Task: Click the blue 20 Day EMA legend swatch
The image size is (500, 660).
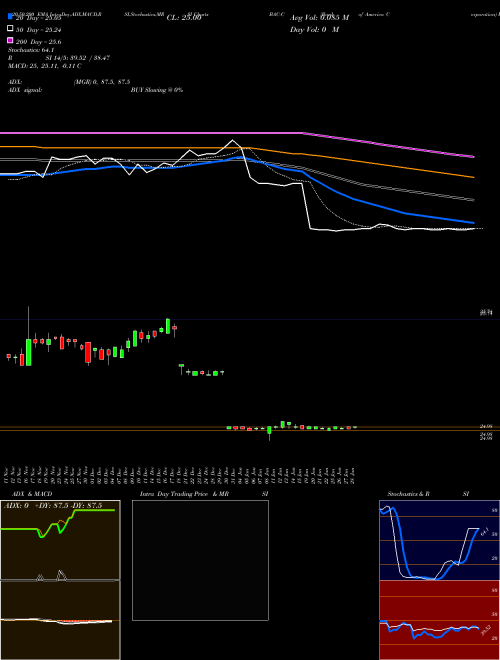Action: 10,17
